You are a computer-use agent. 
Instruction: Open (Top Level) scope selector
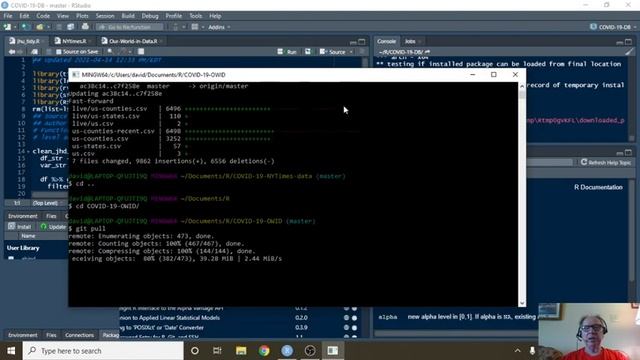pos(47,203)
